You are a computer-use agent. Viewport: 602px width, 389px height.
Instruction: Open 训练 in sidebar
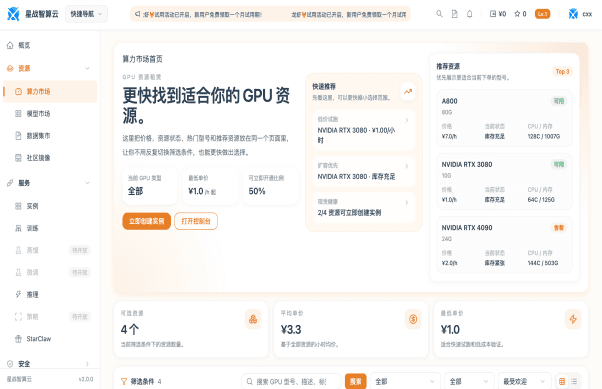(x=50, y=228)
